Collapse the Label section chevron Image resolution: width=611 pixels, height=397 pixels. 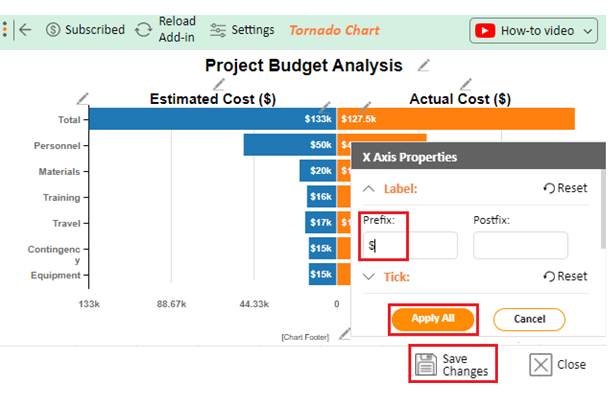(x=369, y=189)
